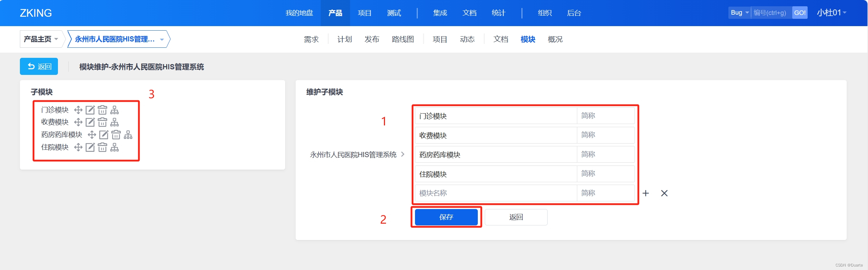
Task: Switch to the 发布 tab
Action: (x=372, y=39)
